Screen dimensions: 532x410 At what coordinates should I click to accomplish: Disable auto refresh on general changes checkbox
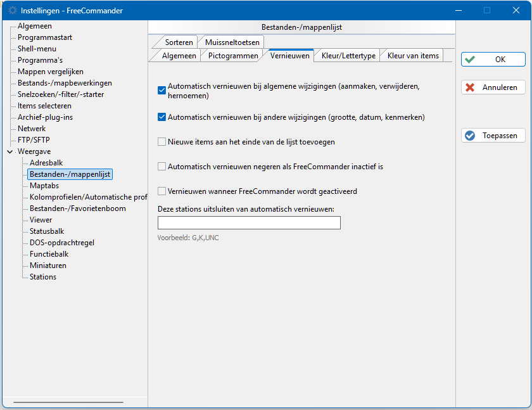click(162, 90)
